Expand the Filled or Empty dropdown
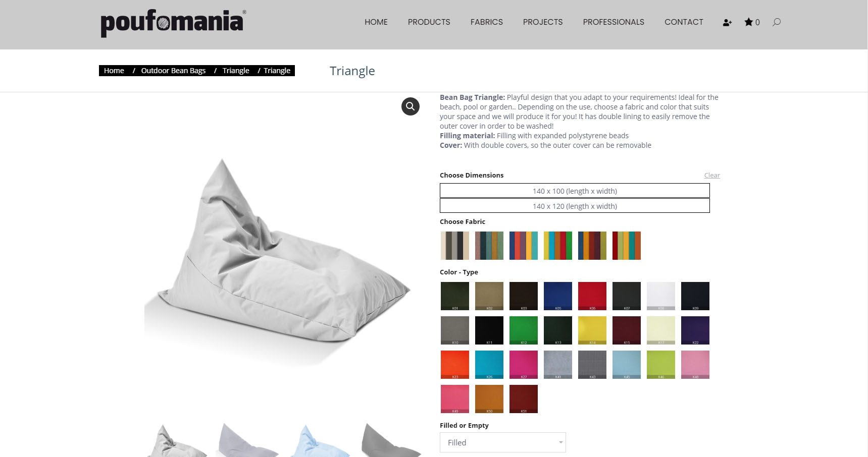This screenshot has height=457, width=868. tap(503, 442)
